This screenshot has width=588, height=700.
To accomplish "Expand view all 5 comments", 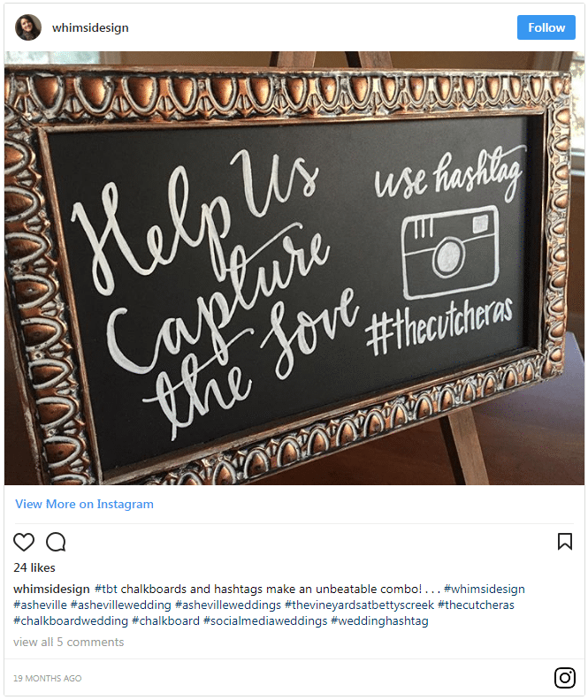I will click(69, 642).
